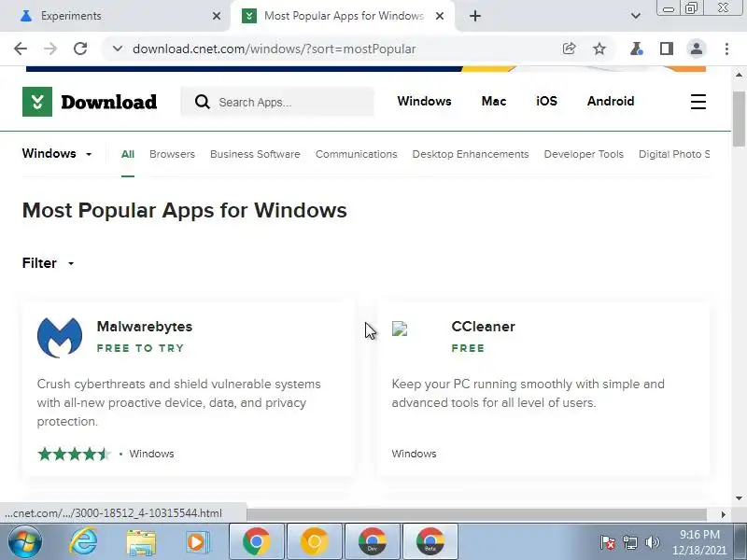Select the Desktop Enhancements category
Screen dimensions: 747x560
pos(471,154)
